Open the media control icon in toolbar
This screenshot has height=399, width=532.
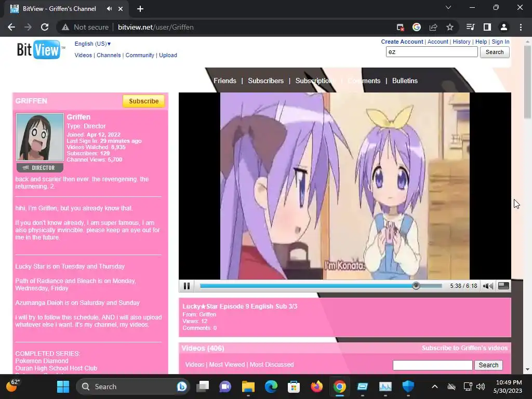470,27
